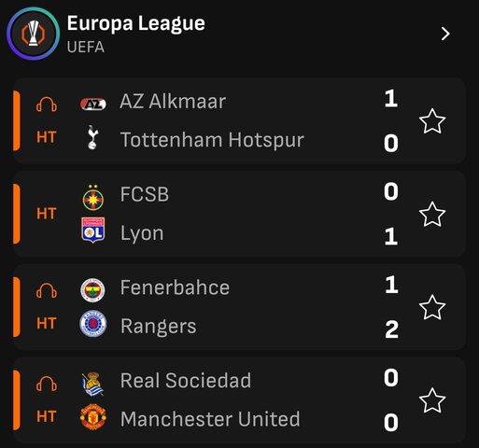
Task: Select the Tottenham Hotspur cockerel logo
Action: pos(92,137)
